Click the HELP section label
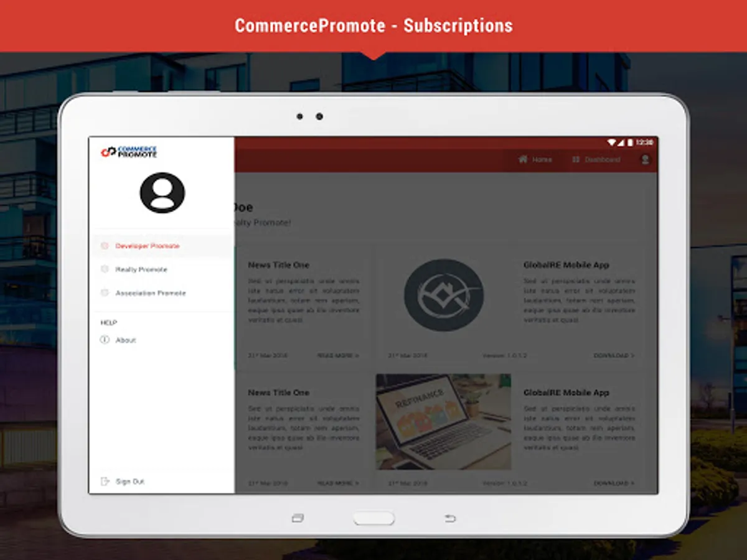Image resolution: width=747 pixels, height=560 pixels. tap(109, 322)
